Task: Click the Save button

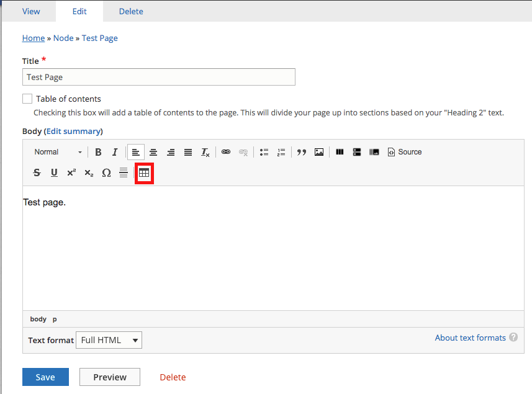Action: point(45,377)
